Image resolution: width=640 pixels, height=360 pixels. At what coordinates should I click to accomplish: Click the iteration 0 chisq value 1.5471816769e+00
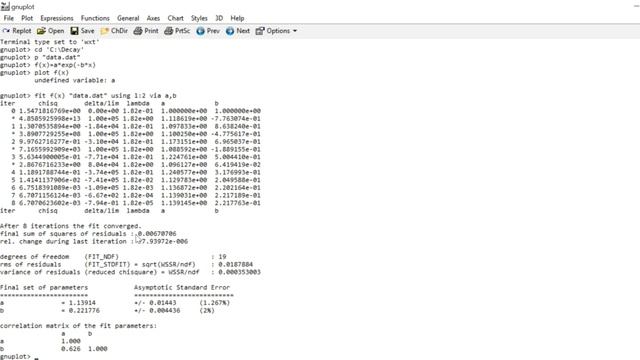(x=50, y=111)
